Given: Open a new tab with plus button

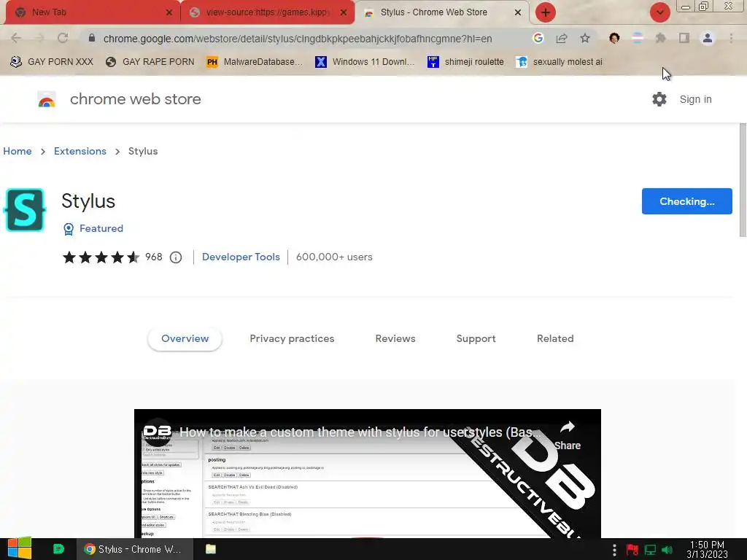Looking at the screenshot, I should point(546,12).
